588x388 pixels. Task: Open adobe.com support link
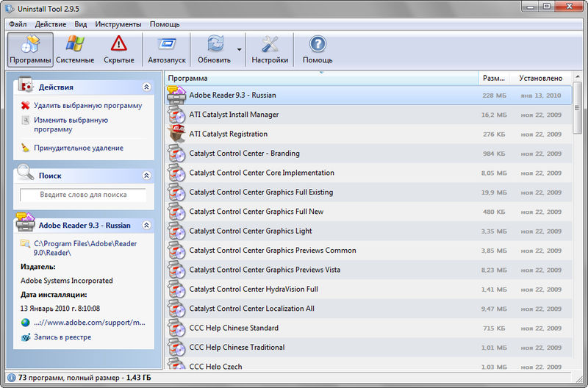(89, 323)
